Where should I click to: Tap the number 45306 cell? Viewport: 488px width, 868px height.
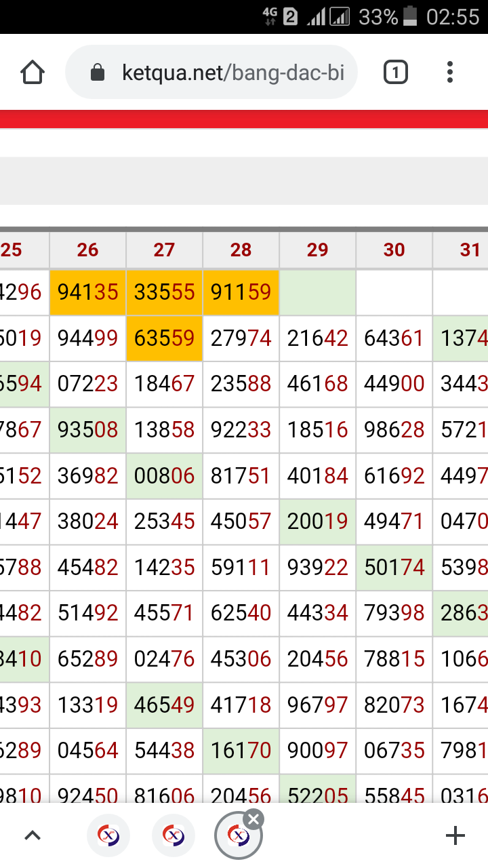pyautogui.click(x=241, y=659)
